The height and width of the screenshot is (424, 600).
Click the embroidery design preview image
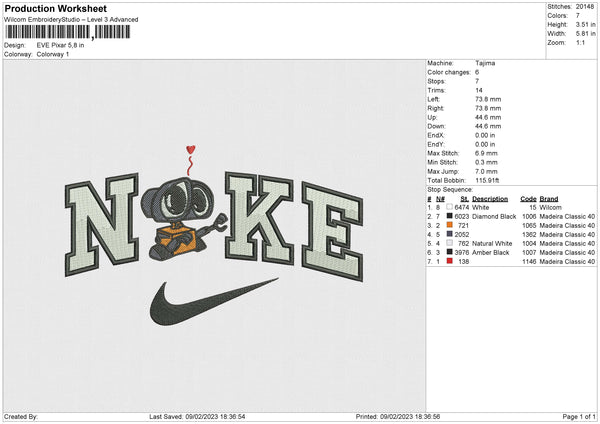pyautogui.click(x=214, y=235)
